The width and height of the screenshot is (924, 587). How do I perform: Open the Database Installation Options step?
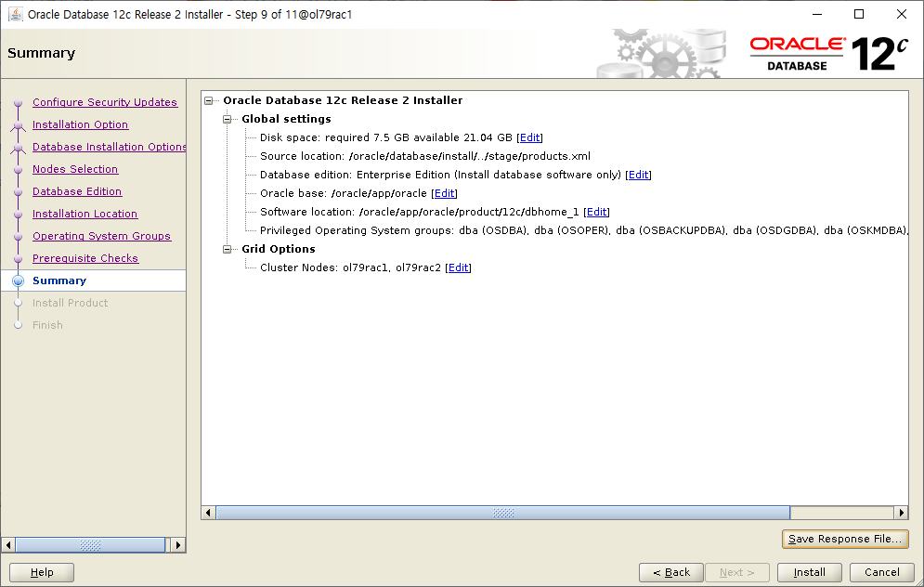[x=109, y=147]
